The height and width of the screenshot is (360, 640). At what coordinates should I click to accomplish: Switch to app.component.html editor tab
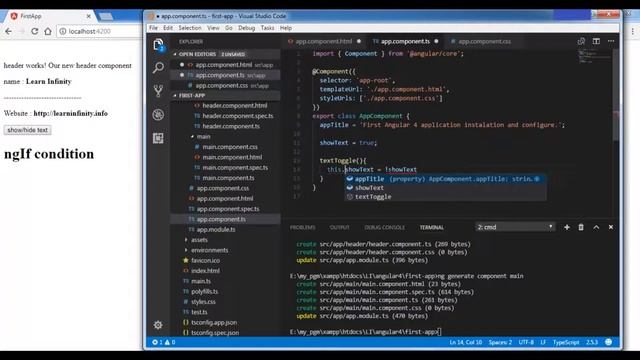point(324,41)
